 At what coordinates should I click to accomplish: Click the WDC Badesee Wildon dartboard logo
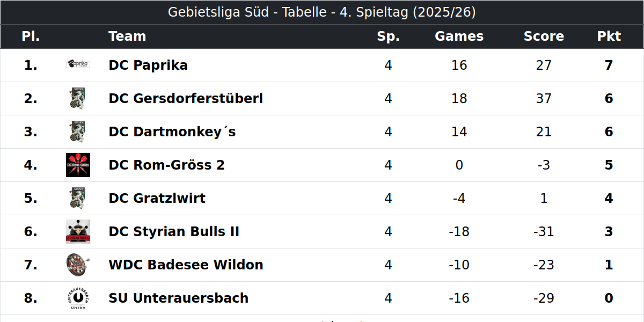pyautogui.click(x=78, y=265)
